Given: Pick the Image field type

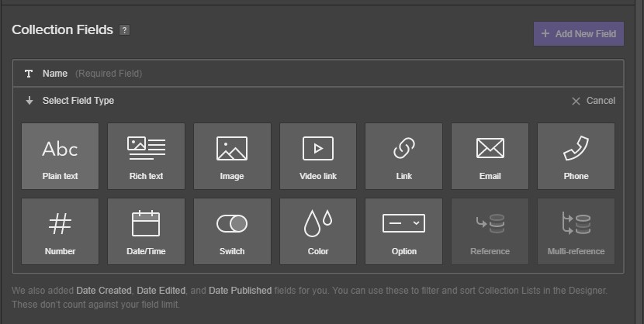Looking at the screenshot, I should (232, 157).
